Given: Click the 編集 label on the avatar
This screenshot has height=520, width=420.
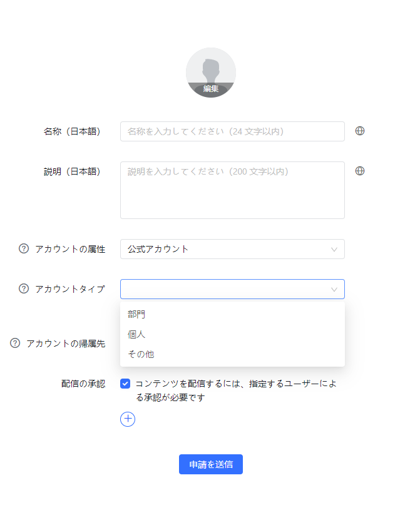Looking at the screenshot, I should coord(211,89).
